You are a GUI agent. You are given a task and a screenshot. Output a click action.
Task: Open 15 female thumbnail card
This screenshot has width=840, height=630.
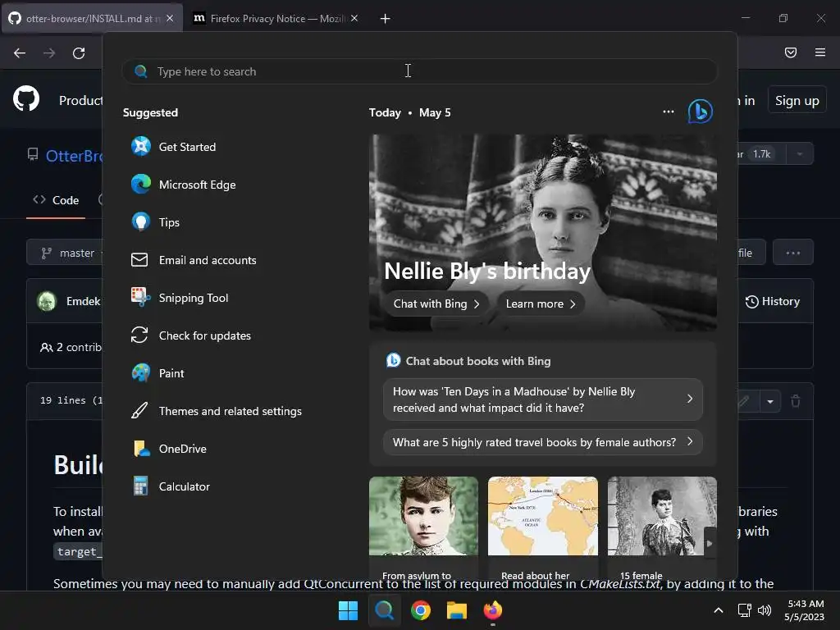tap(662, 527)
